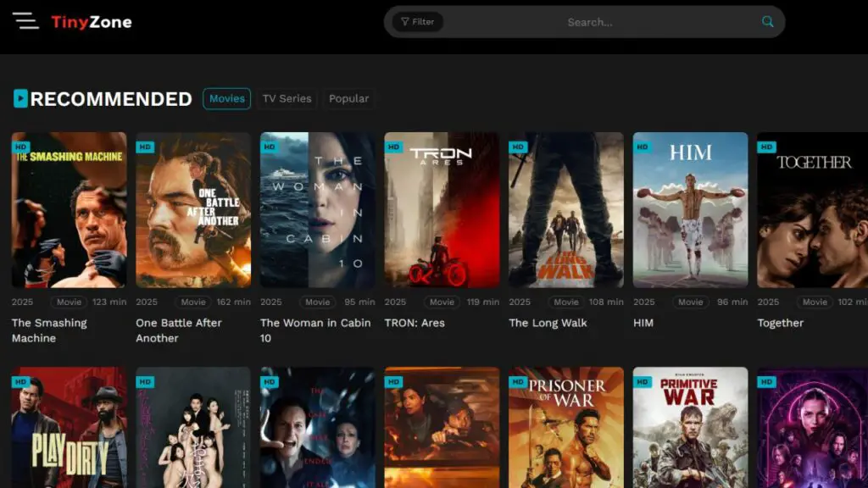Select the Movies tab
Image resolution: width=868 pixels, height=488 pixels.
(x=226, y=99)
